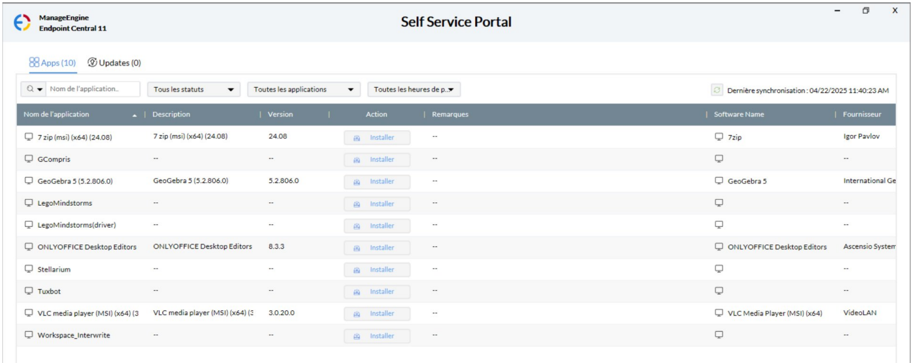Install GeoGebra 5

click(377, 182)
